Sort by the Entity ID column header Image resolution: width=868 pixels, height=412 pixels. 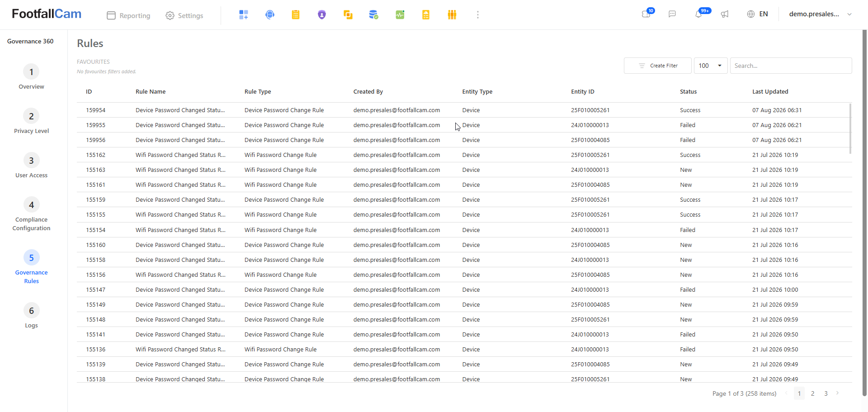pyautogui.click(x=583, y=92)
